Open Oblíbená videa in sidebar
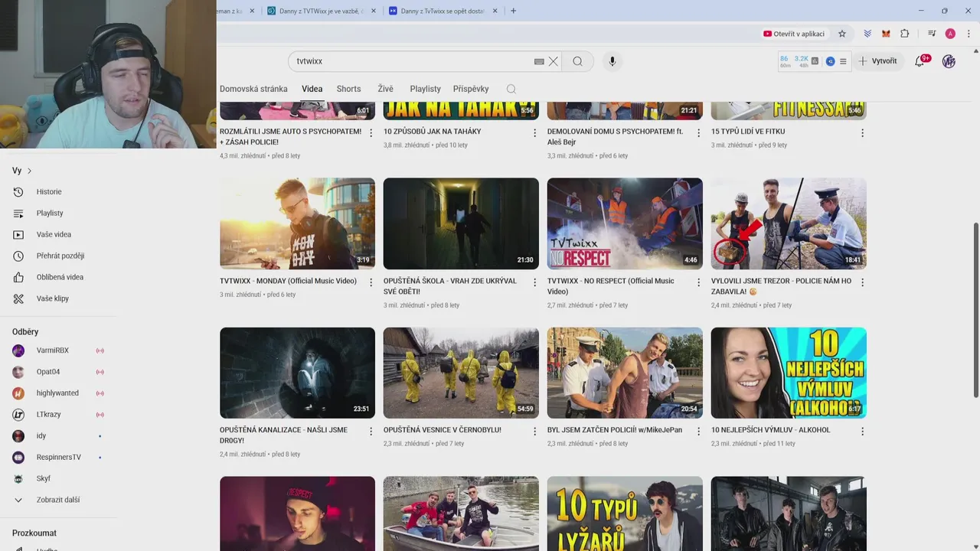The image size is (980, 551). click(58, 277)
